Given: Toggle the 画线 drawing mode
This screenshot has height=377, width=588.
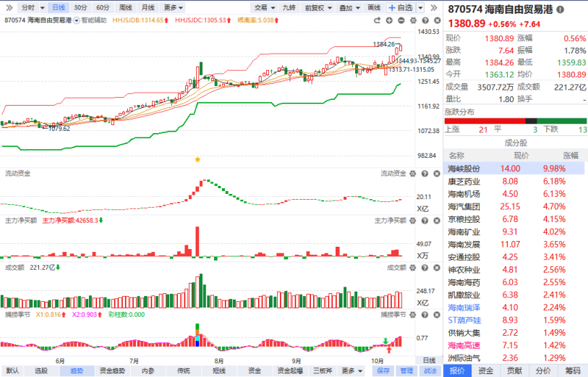Looking at the screenshot, I should 374,7.
